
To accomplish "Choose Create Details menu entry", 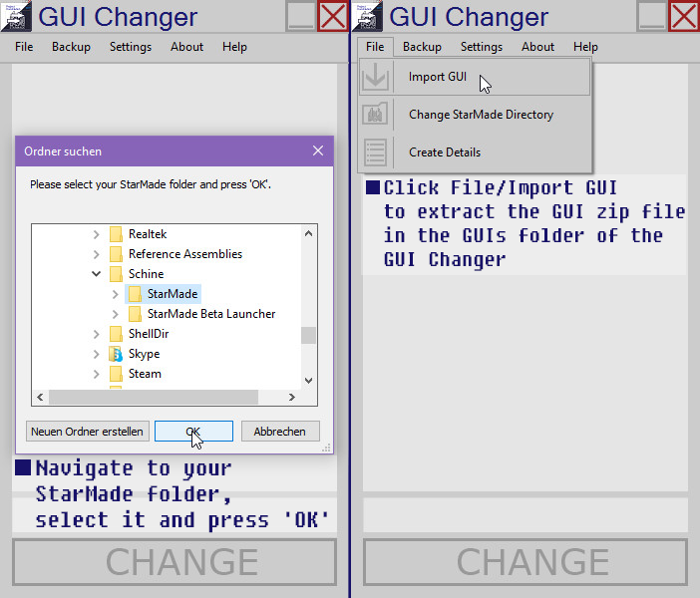I will pyautogui.click(x=475, y=152).
